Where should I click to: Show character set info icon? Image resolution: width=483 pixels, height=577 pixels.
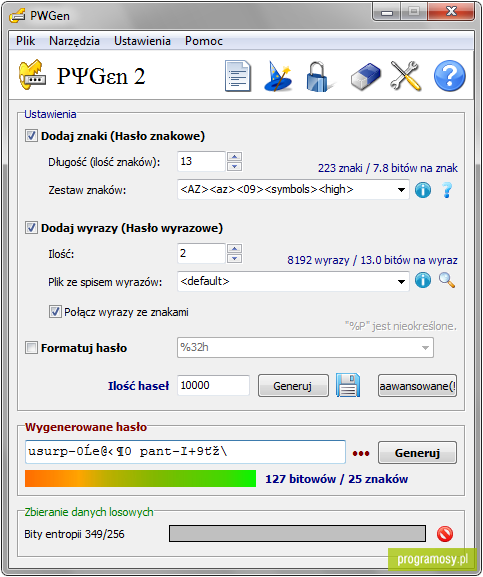(x=423, y=190)
